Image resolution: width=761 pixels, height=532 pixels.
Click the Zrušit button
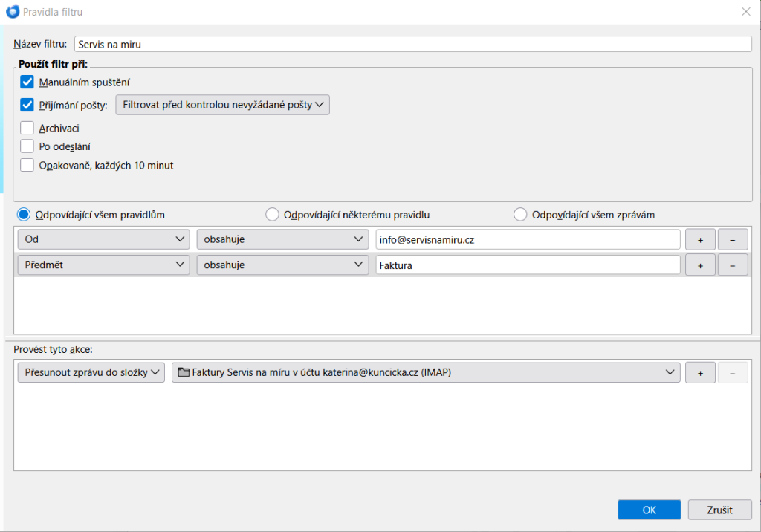pyautogui.click(x=719, y=510)
